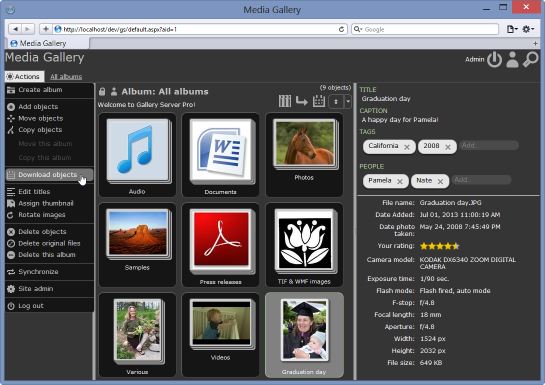Image resolution: width=545 pixels, height=385 pixels.
Task: Open the Actions tab
Action: (24, 76)
